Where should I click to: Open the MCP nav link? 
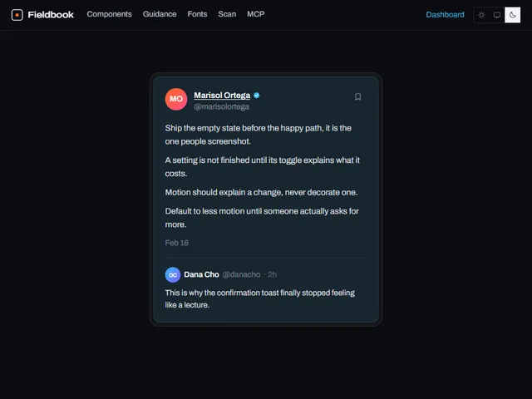point(256,14)
